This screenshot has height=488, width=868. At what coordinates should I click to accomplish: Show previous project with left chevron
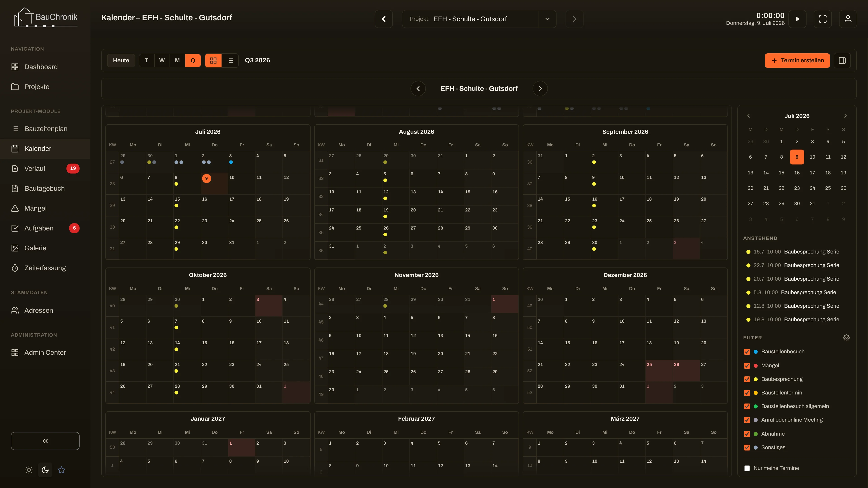pos(418,89)
